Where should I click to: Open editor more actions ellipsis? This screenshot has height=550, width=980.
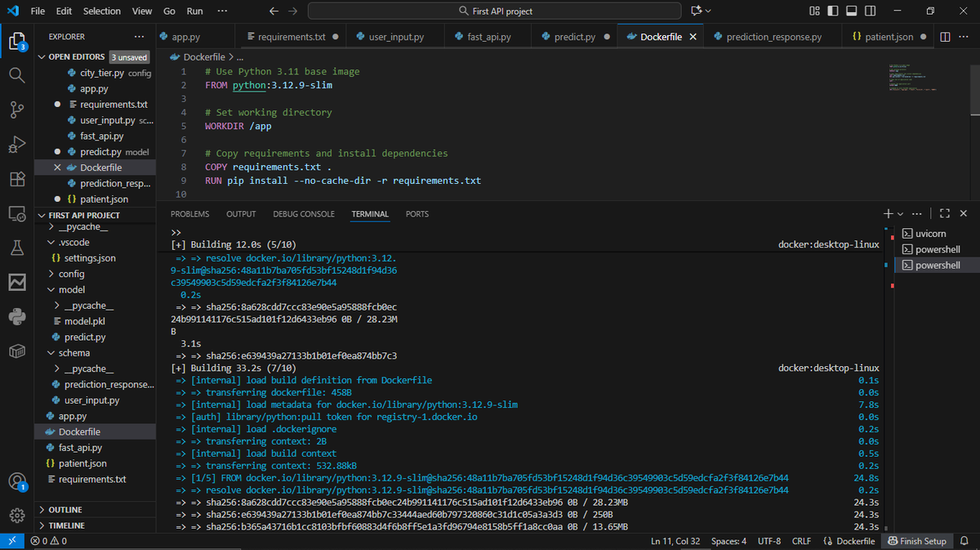pos(964,37)
